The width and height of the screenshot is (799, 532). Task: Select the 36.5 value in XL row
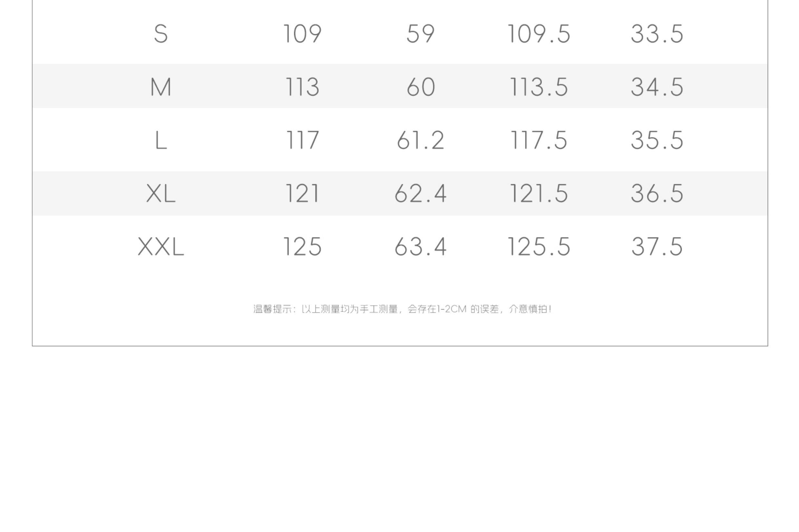coord(657,194)
